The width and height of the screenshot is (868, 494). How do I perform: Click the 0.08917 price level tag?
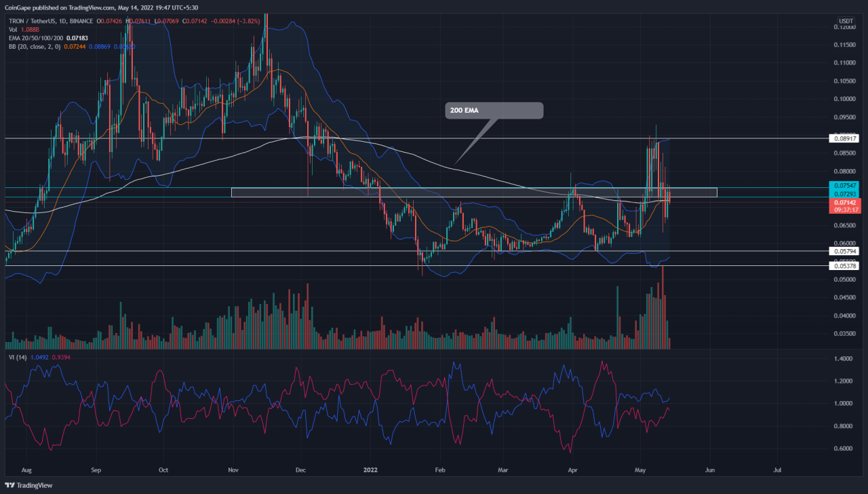(845, 138)
